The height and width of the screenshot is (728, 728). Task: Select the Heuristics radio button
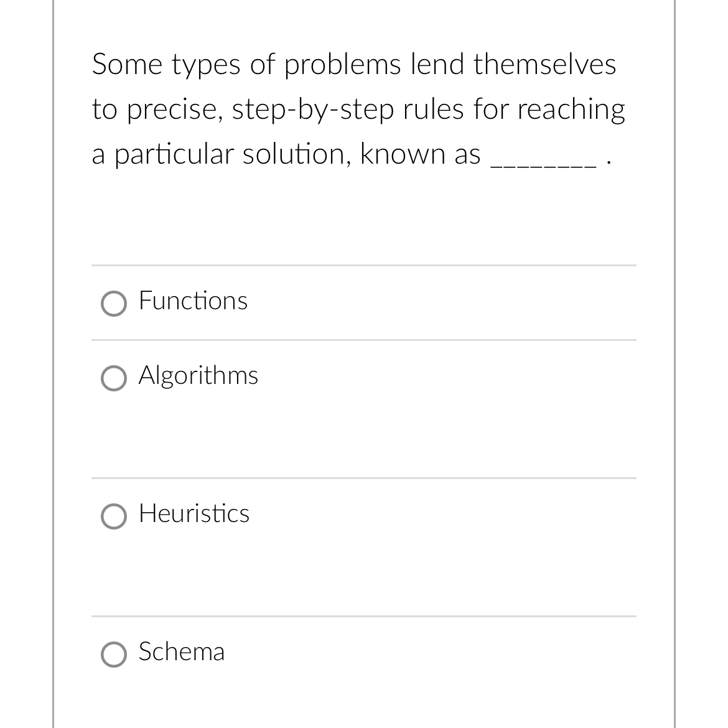coord(113,516)
